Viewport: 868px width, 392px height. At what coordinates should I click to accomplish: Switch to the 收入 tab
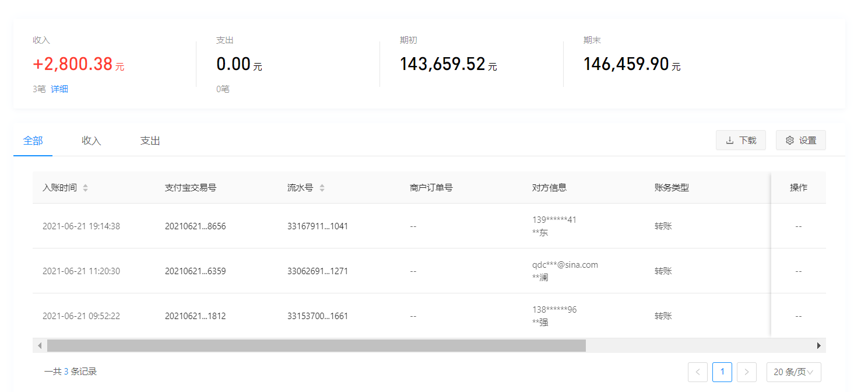(x=92, y=141)
